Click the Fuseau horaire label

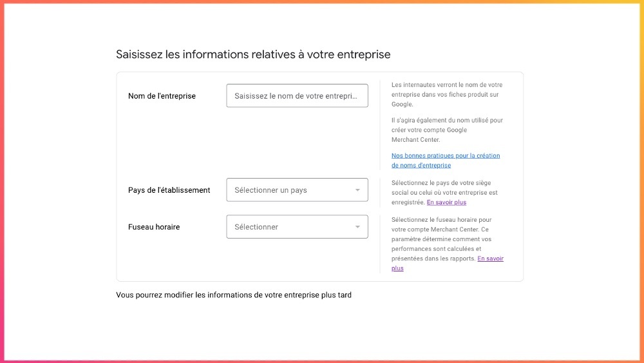154,227
